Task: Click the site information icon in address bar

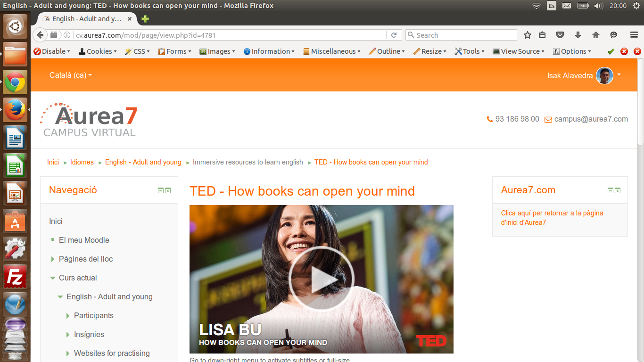Action: pos(67,35)
